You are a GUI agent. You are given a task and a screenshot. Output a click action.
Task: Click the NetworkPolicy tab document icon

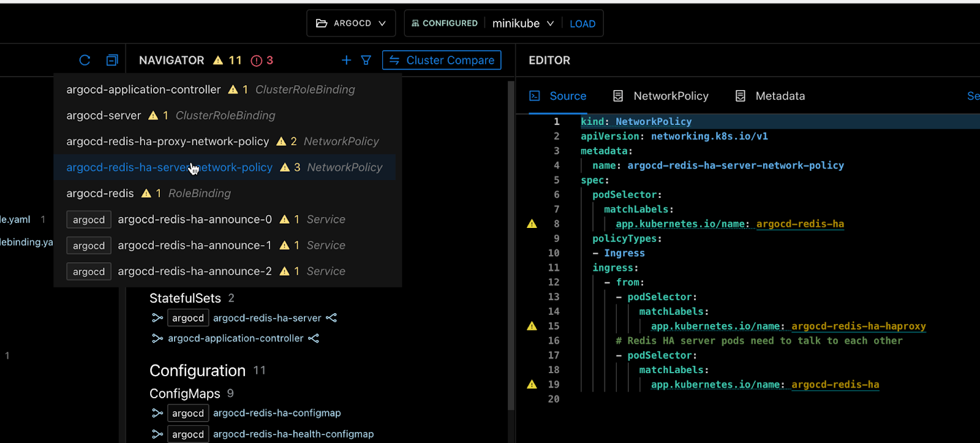pos(618,96)
